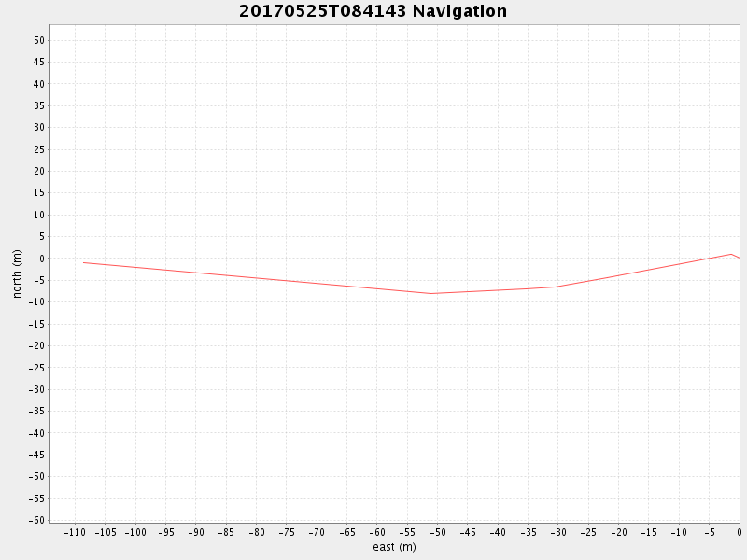The image size is (747, 560).
Task: Click the -55 tick label on the east axis
Action: 406,533
